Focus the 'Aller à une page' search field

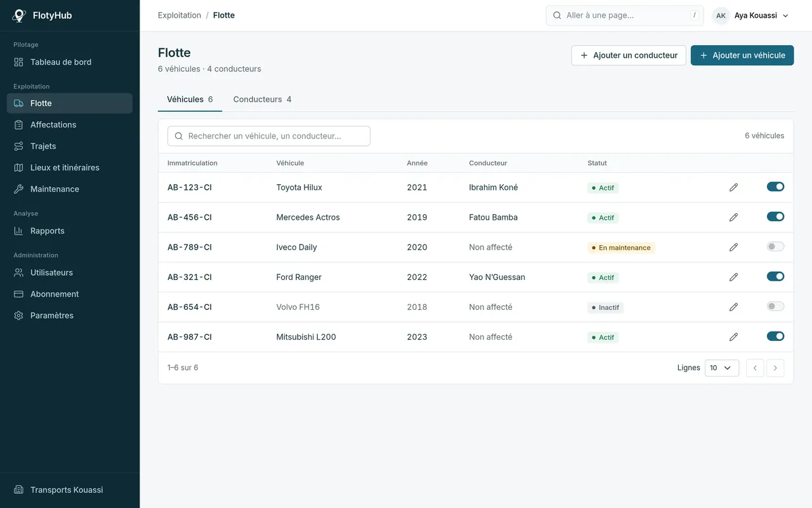(625, 15)
